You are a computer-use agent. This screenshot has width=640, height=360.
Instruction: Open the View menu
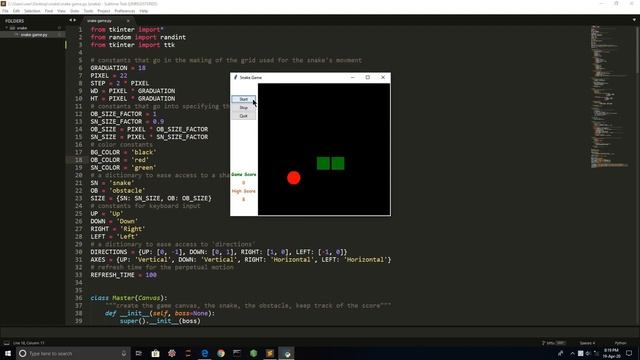tap(61, 11)
